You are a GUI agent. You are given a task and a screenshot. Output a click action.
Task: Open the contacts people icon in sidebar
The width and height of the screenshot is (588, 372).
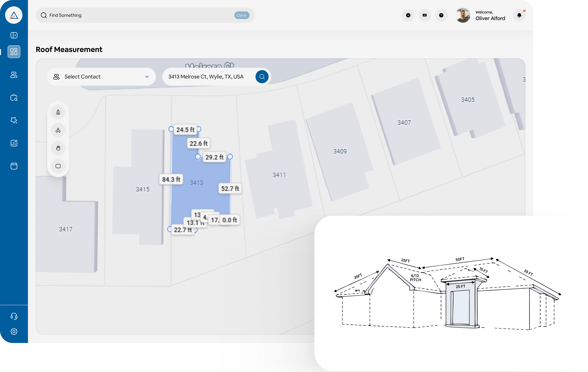click(x=14, y=75)
